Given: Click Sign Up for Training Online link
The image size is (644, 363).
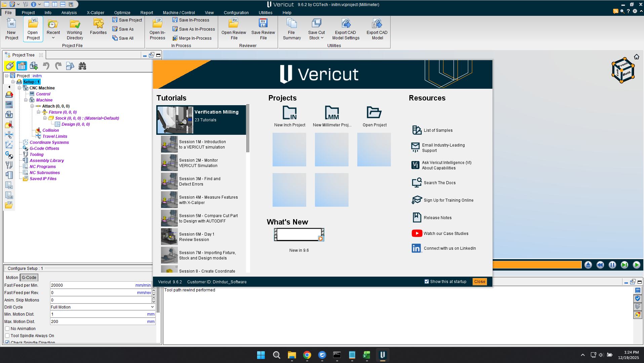Looking at the screenshot, I should (x=443, y=200).
